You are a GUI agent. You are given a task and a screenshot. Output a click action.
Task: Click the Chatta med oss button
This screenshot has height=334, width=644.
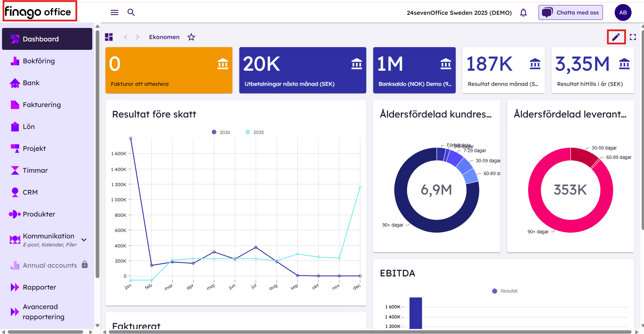(x=571, y=12)
